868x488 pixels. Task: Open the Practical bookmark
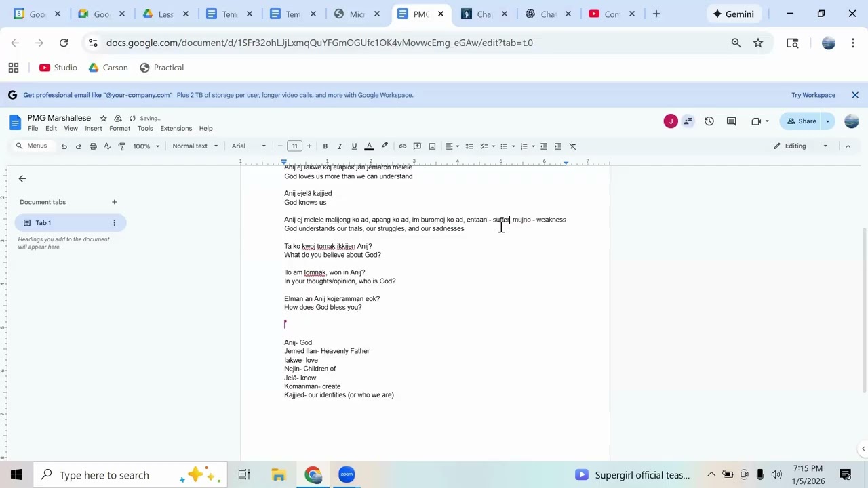coord(161,68)
